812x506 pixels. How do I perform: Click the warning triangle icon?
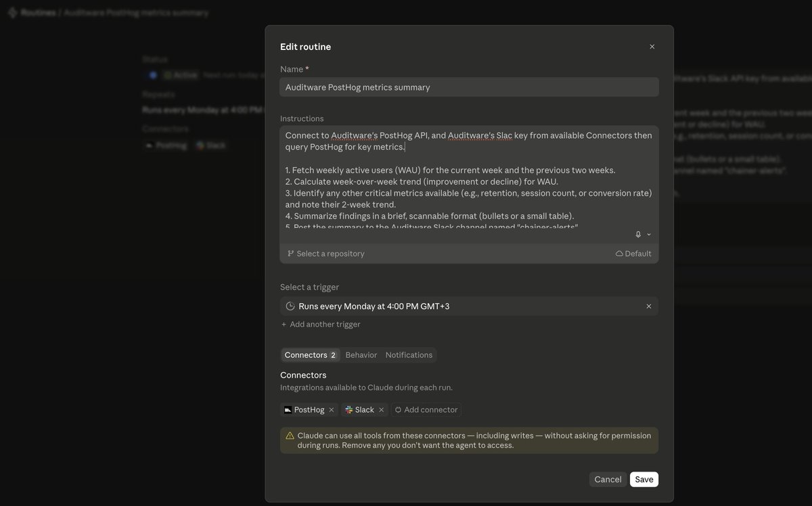click(290, 436)
